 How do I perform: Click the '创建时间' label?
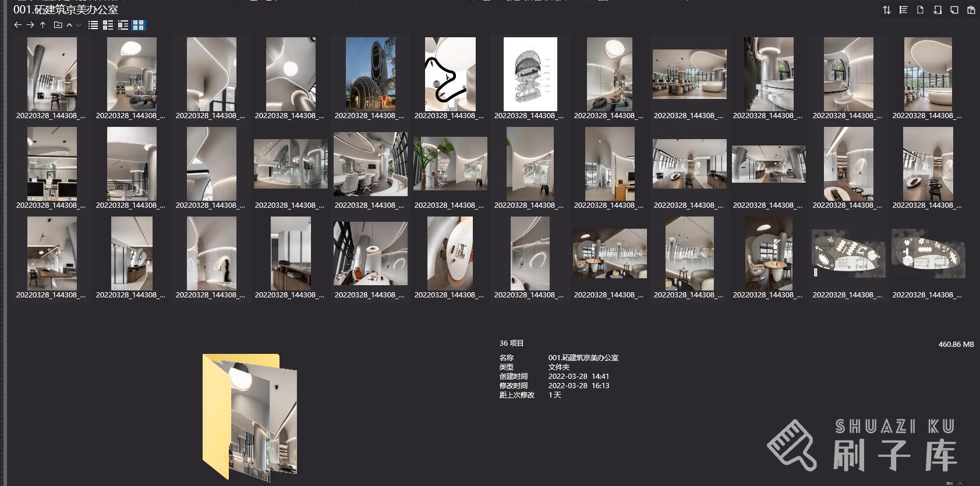pyautogui.click(x=514, y=377)
